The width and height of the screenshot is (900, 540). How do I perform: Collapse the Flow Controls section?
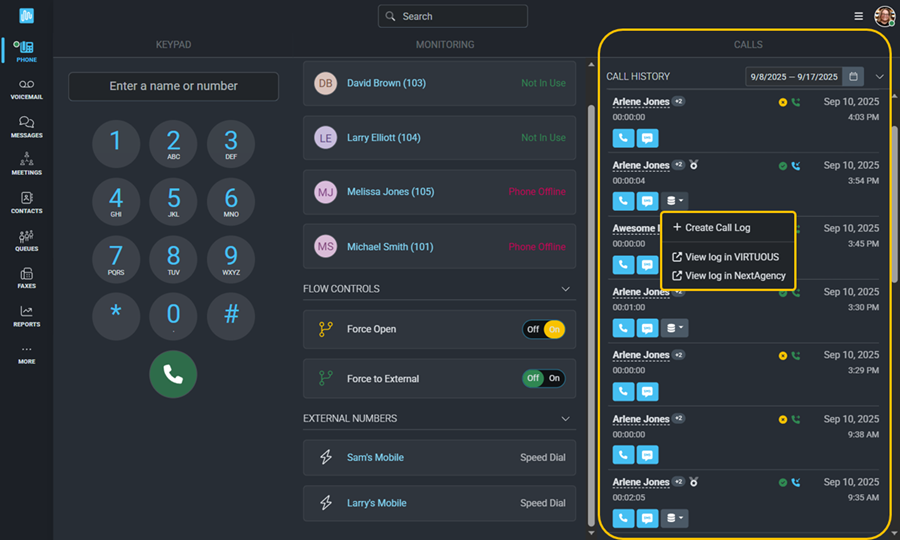(x=565, y=289)
